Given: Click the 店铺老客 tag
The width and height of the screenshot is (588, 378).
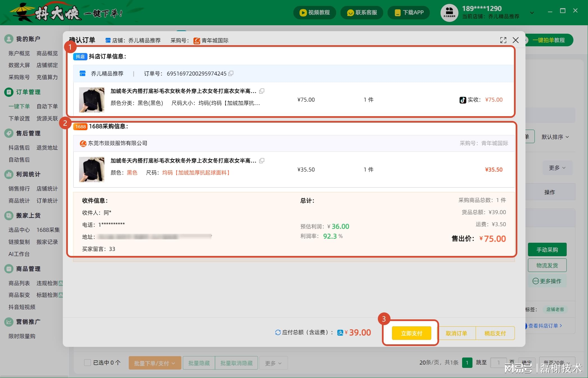Looking at the screenshot, I should point(555,309).
